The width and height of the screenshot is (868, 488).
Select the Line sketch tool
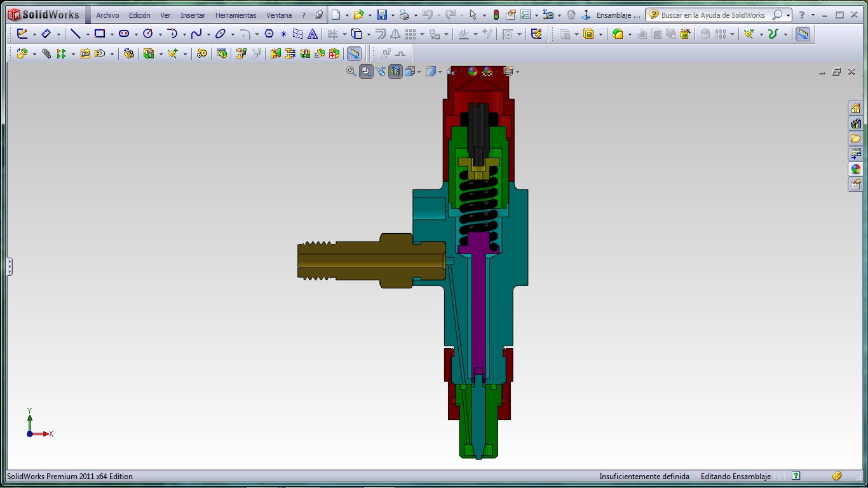pos(76,34)
